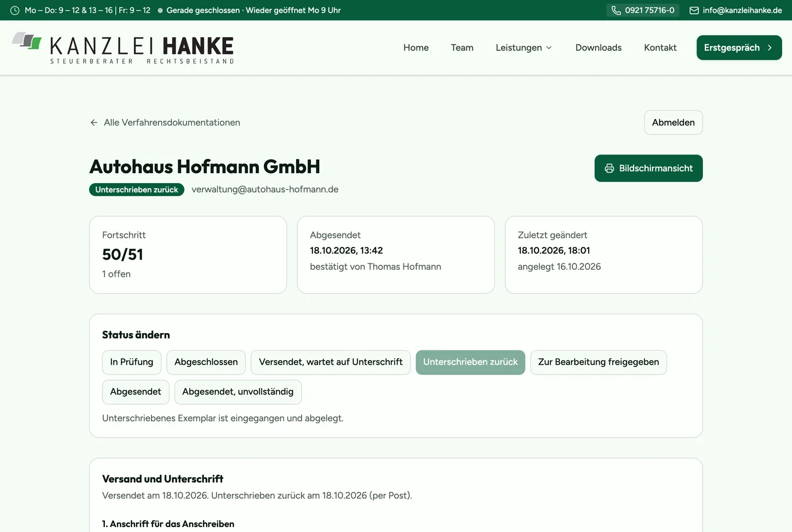Choose Zur Bearbeitung freigegeben status
The image size is (792, 532).
coord(598,362)
